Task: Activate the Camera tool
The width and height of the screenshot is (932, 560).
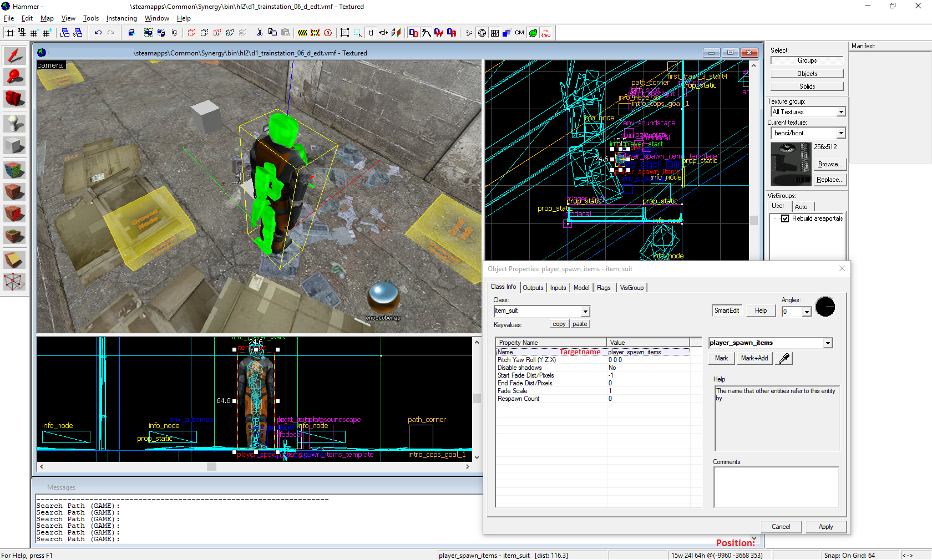Action: click(14, 99)
